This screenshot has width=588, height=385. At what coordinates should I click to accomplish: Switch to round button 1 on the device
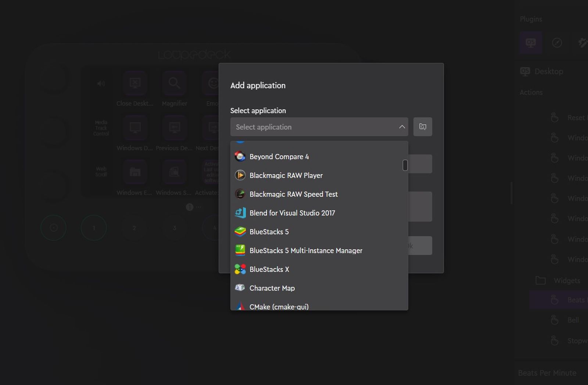point(94,228)
